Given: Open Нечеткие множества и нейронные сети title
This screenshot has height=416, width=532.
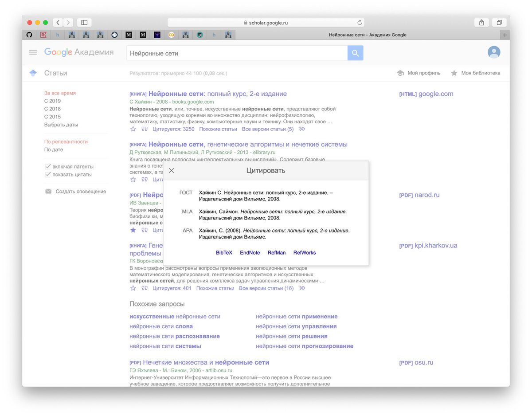Looking at the screenshot, I should pyautogui.click(x=206, y=363).
